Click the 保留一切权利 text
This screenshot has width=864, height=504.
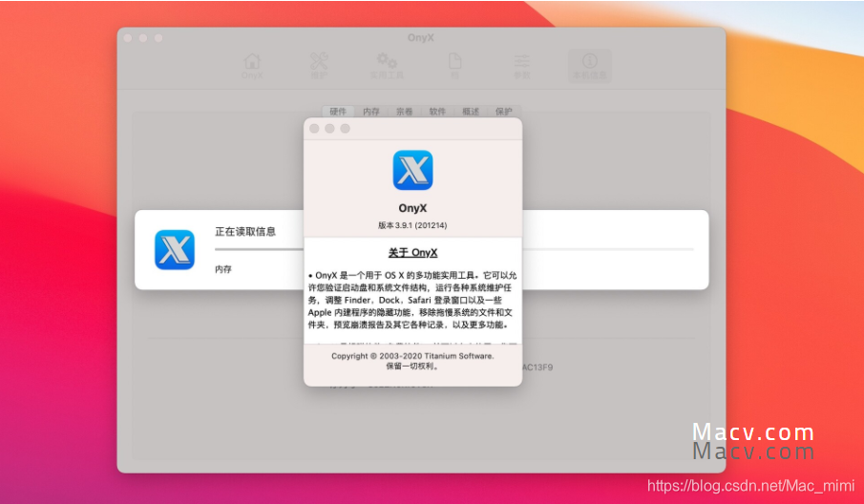click(412, 366)
